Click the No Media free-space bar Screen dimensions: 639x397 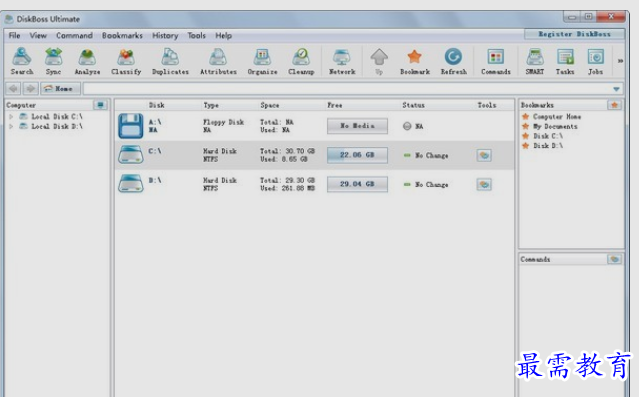click(x=357, y=126)
